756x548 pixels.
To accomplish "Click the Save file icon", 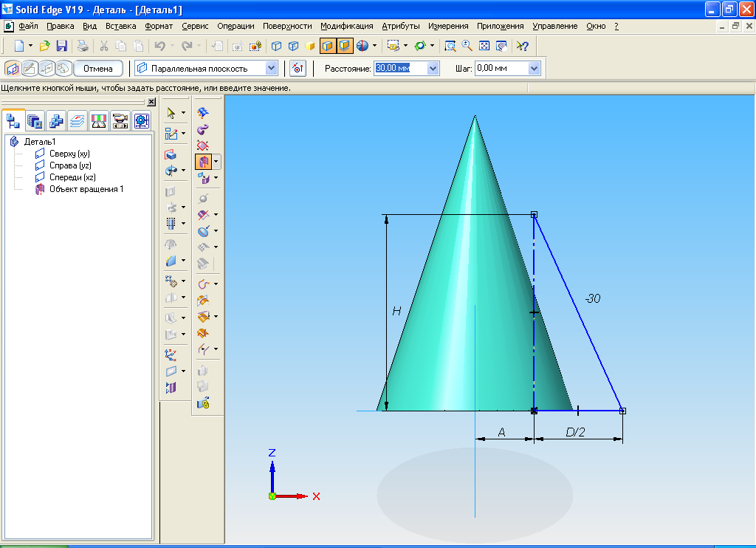I will coord(62,46).
